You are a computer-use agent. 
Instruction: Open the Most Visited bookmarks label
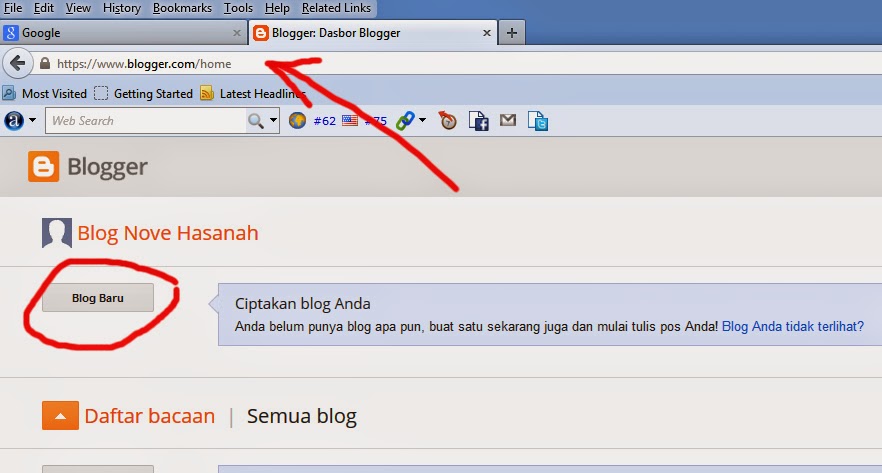click(x=55, y=93)
